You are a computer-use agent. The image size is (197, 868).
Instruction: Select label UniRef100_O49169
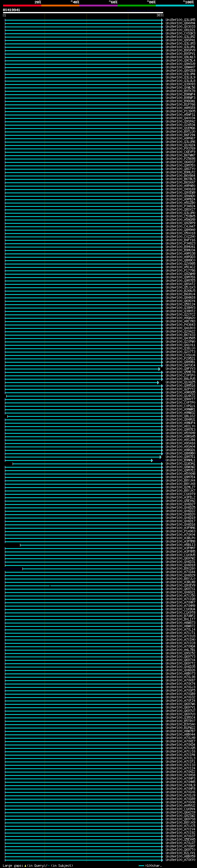(180, 189)
